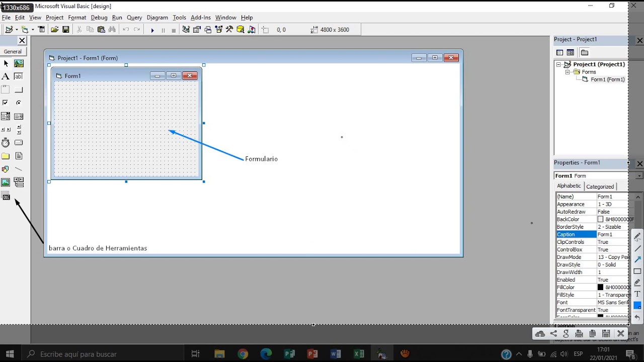Open Form Layout Window toolbar icon
This screenshot has width=644, height=362.
tap(208, 30)
